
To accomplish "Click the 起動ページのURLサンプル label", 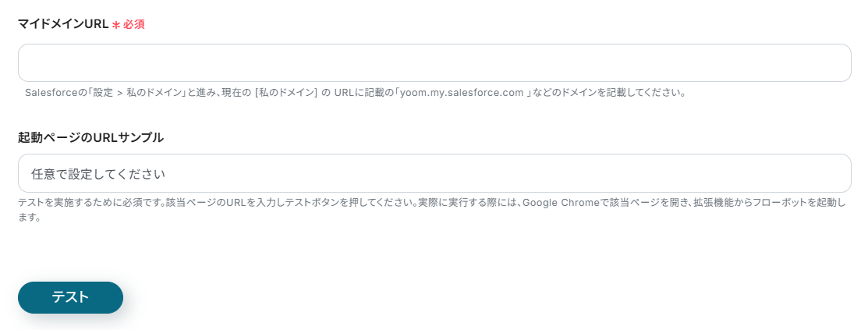I will 90,137.
